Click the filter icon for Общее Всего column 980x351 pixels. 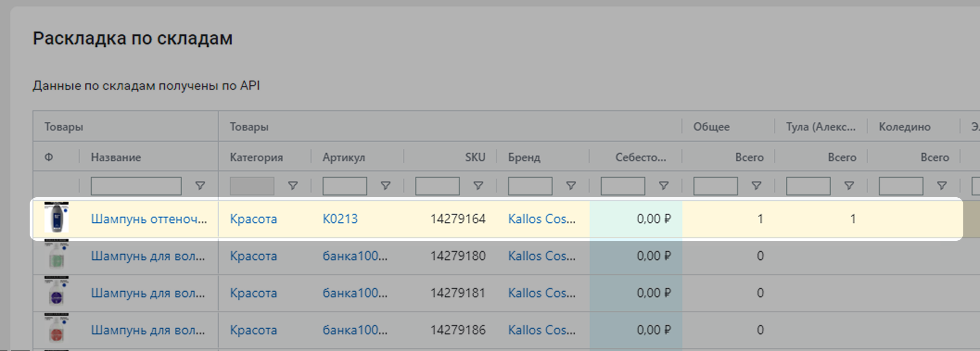click(x=756, y=186)
